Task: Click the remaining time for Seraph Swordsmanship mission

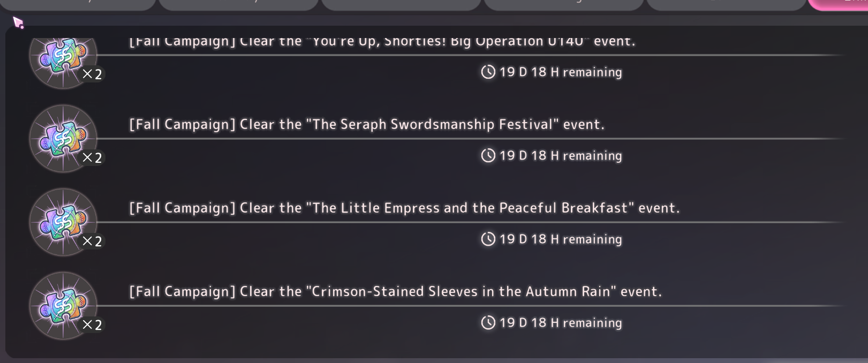Action: click(560, 155)
